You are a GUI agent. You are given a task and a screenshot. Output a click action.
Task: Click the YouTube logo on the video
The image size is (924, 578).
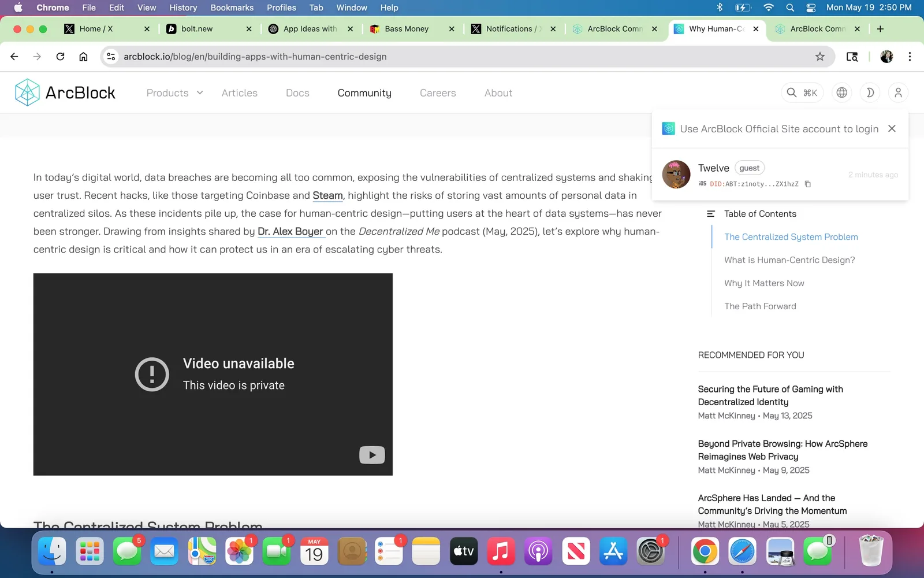point(372,455)
